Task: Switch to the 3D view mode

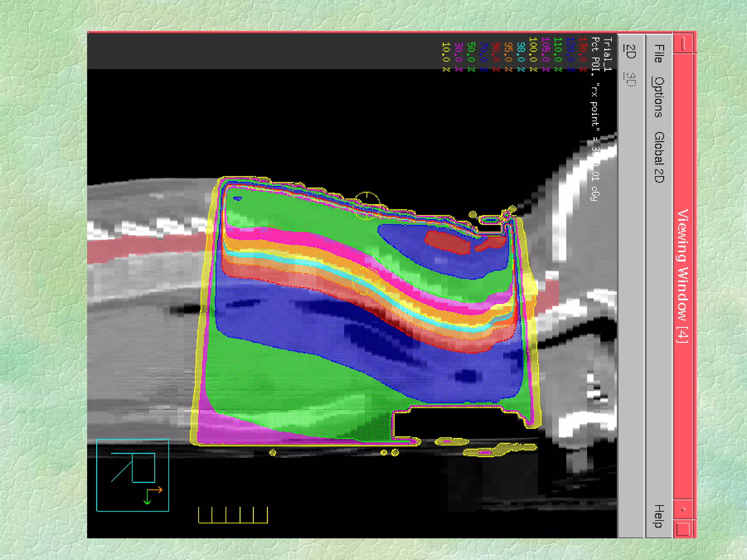Action: [630, 79]
